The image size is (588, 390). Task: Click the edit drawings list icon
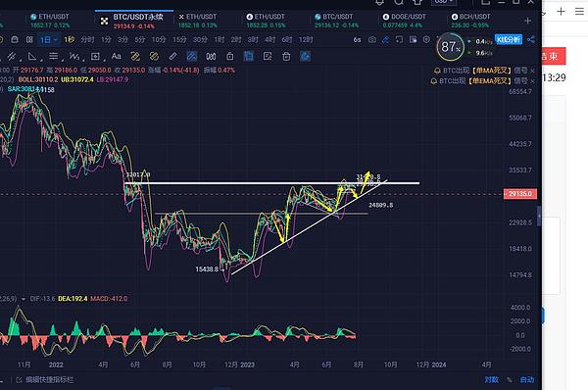coord(268,57)
